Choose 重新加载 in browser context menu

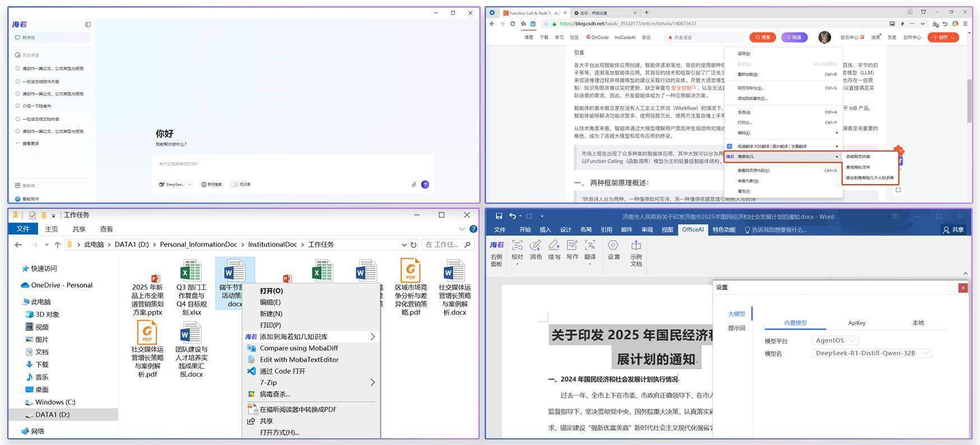tap(783, 74)
